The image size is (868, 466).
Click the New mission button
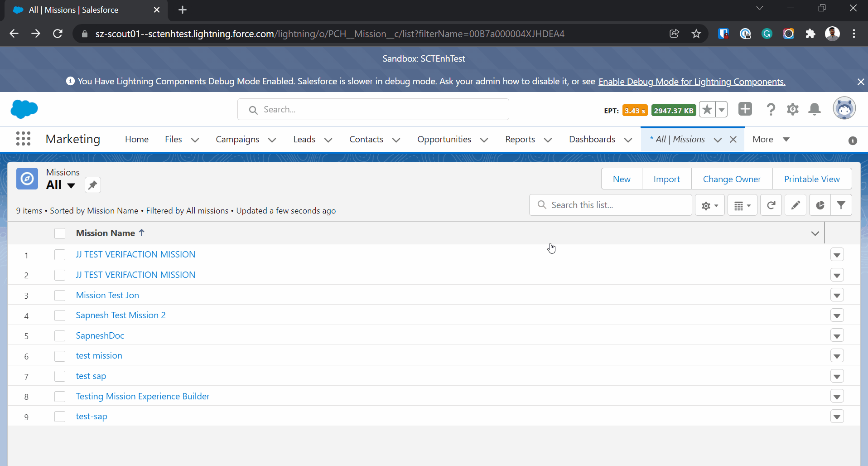pos(621,179)
